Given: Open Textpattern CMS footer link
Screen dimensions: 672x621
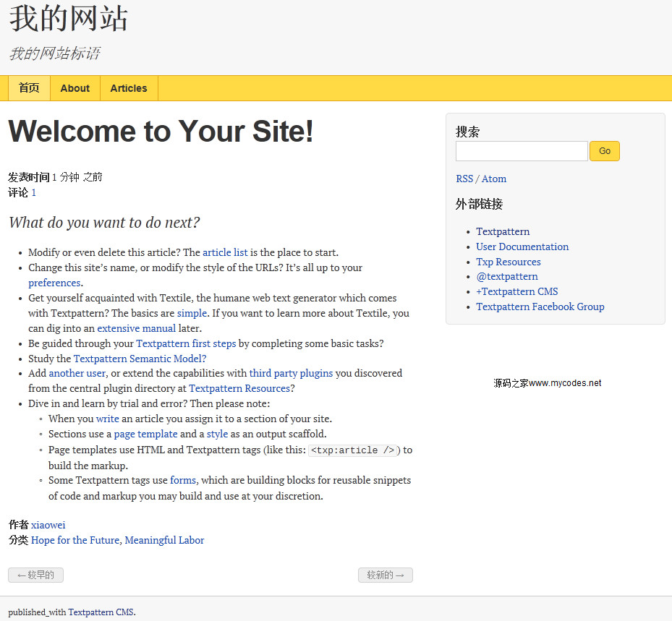Looking at the screenshot, I should tap(101, 612).
